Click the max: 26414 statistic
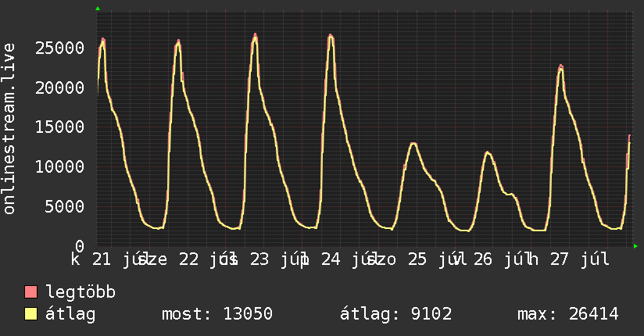The height and width of the screenshot is (336, 644). tap(568, 314)
